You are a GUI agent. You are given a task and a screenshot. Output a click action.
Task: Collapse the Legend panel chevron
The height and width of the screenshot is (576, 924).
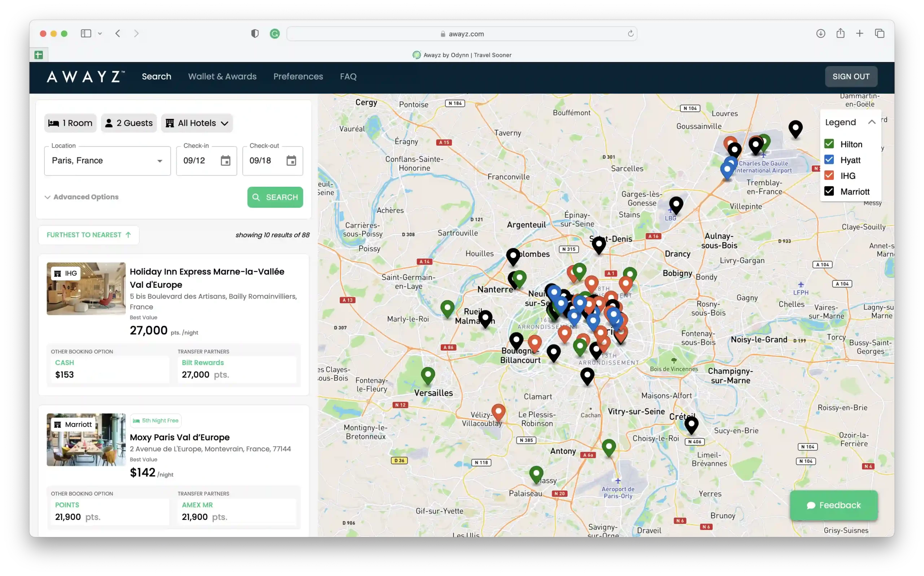click(871, 122)
